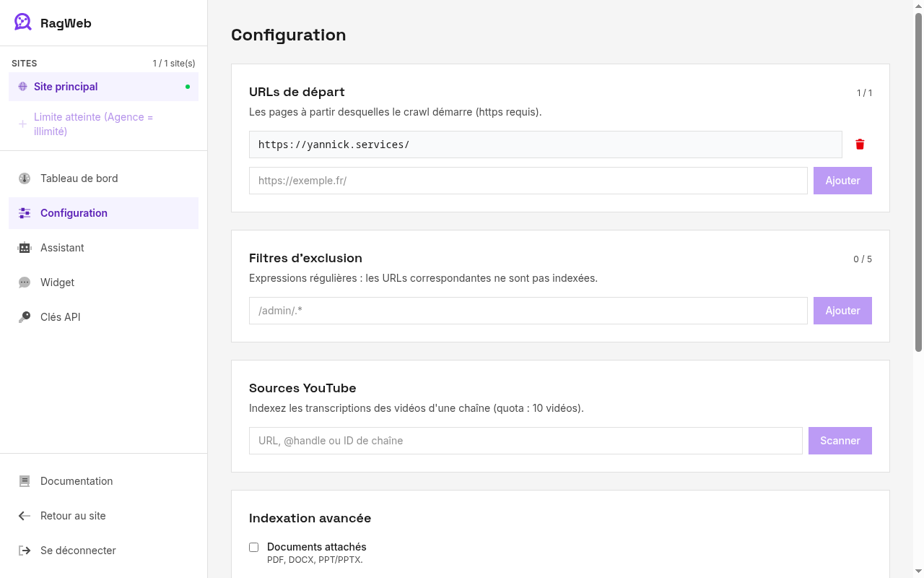Viewport: 924px width, 578px height.
Task: Click the Clés API key icon
Action: coord(25,317)
